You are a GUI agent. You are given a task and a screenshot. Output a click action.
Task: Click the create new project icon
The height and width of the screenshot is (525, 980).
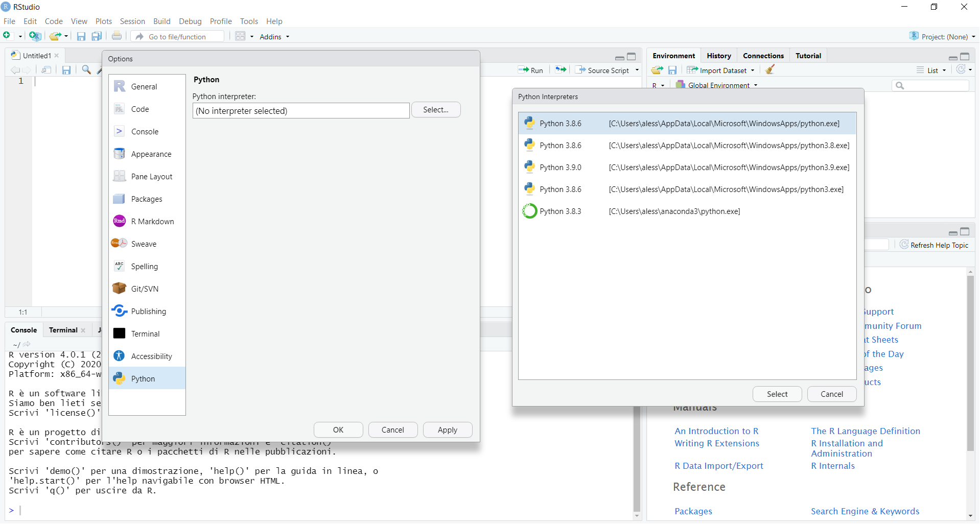(x=35, y=36)
